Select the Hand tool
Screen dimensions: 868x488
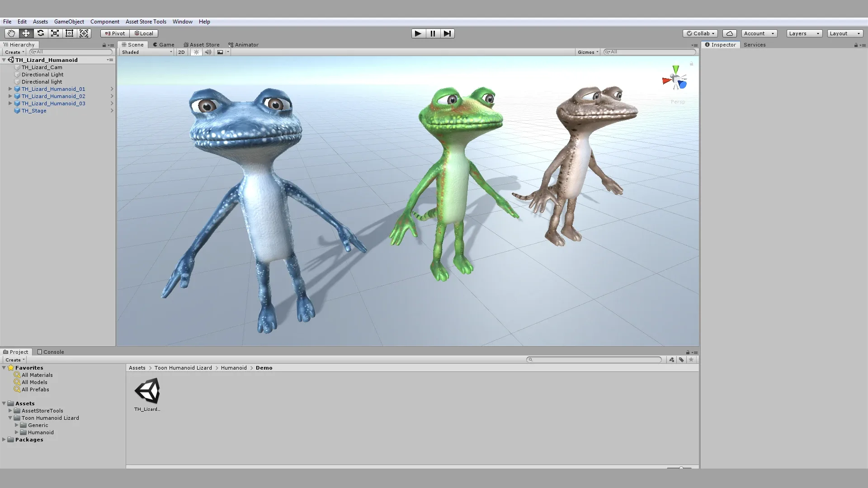11,33
